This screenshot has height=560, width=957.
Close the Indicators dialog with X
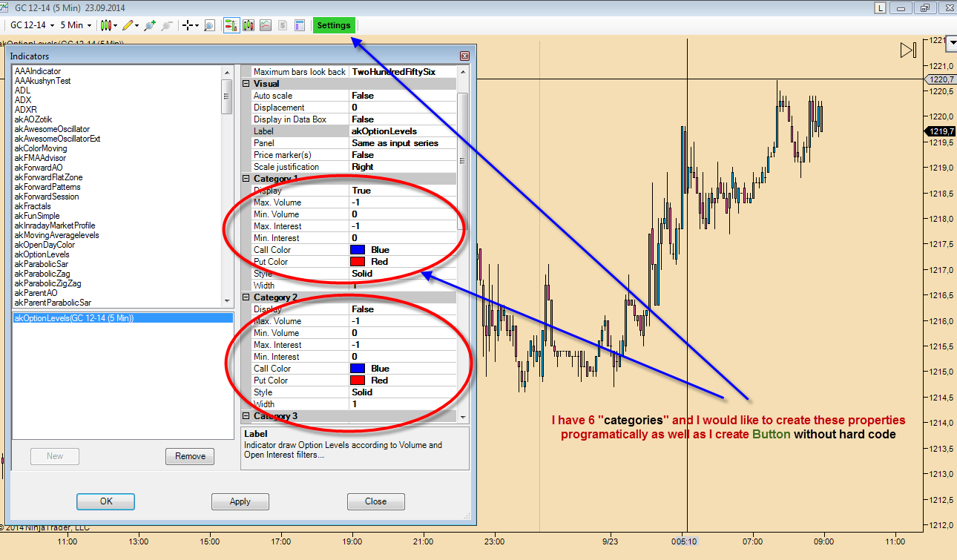click(x=464, y=56)
